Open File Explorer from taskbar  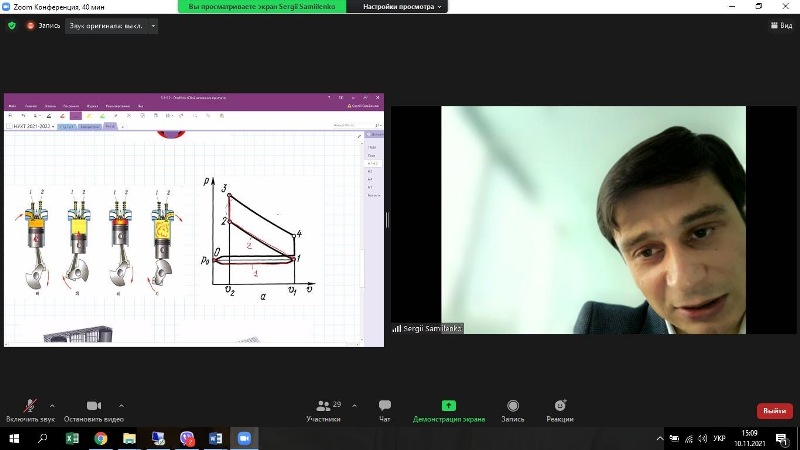129,438
